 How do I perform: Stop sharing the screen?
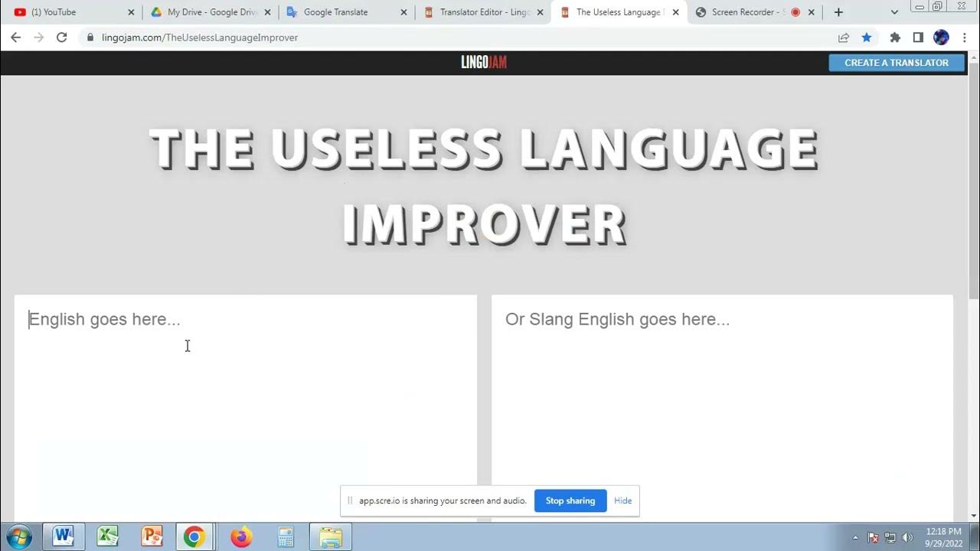coord(570,500)
